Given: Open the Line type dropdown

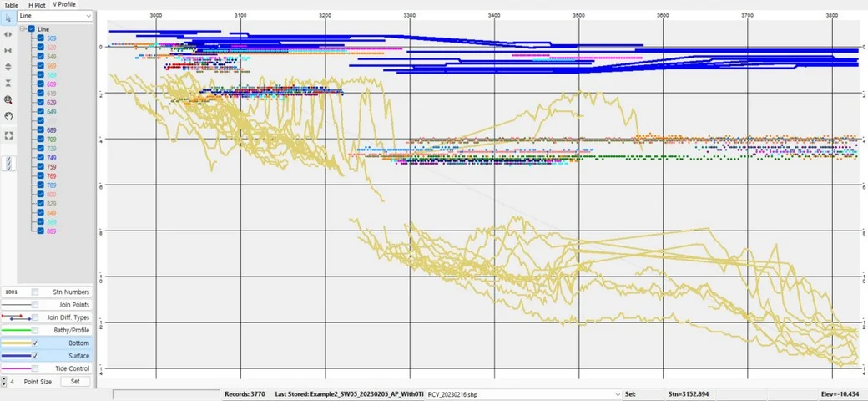Looking at the screenshot, I should pos(88,16).
